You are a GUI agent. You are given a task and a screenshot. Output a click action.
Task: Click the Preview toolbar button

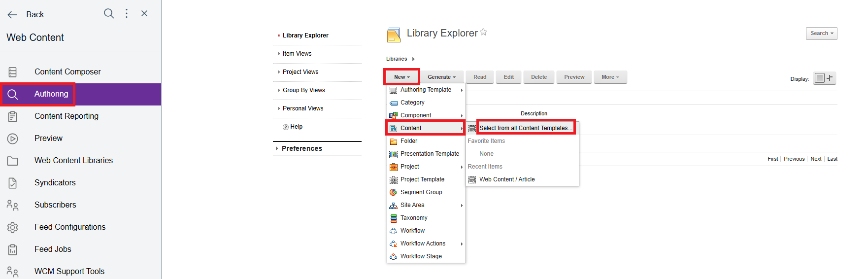574,77
